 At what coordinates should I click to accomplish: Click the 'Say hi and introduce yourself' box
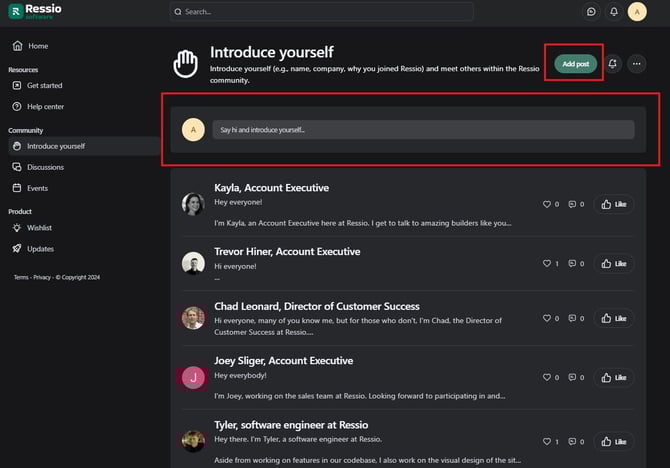coord(423,130)
